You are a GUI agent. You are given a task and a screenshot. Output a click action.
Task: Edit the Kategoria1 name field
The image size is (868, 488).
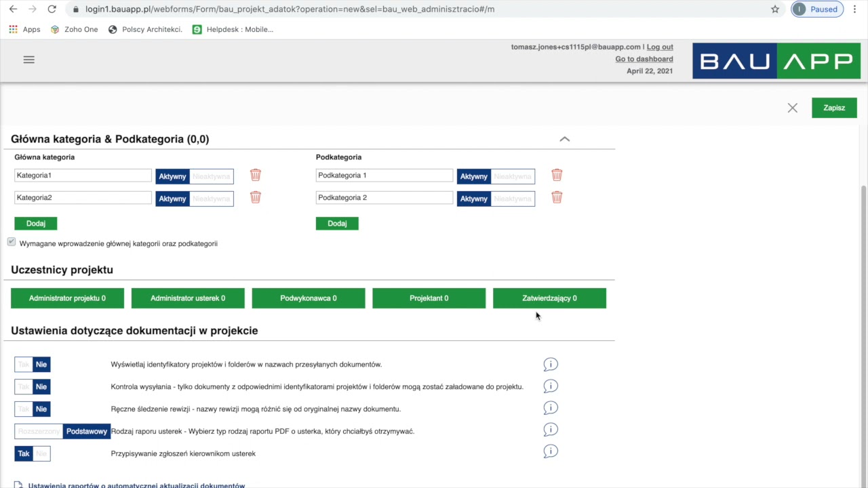(83, 176)
